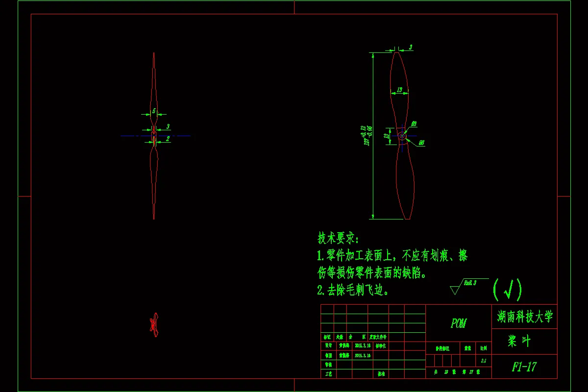
Task: Click dimension 2 in the side view
Action: point(168,139)
